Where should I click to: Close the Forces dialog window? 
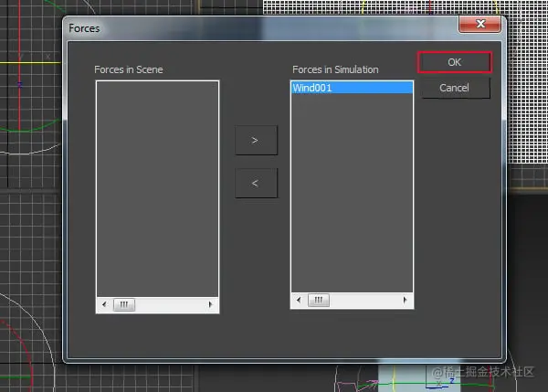click(479, 24)
